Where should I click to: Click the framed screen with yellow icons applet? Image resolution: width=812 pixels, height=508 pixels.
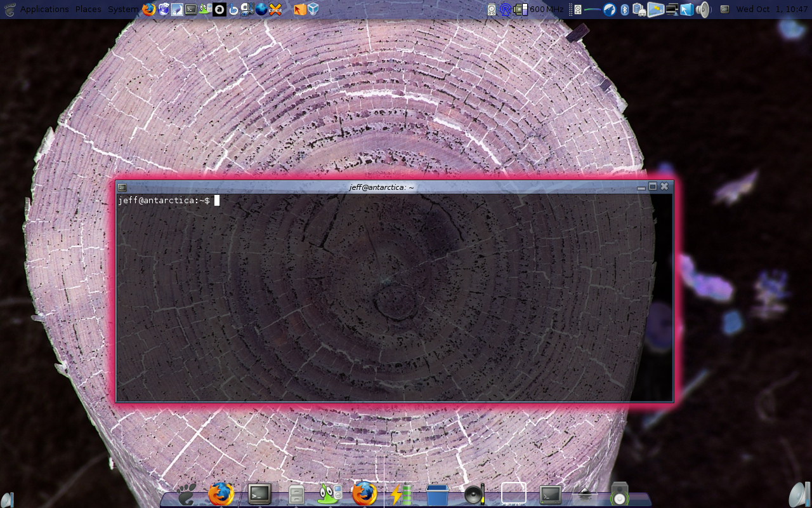click(655, 10)
